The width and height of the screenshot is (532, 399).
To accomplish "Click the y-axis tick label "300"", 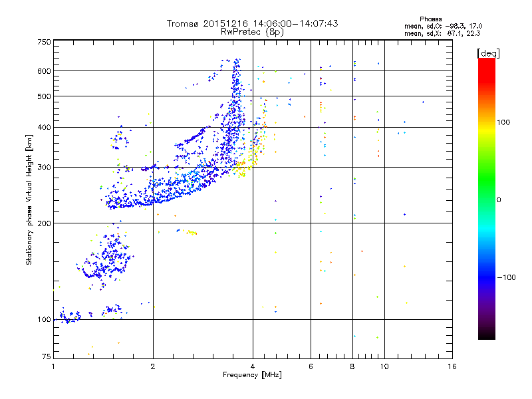I will (44, 168).
